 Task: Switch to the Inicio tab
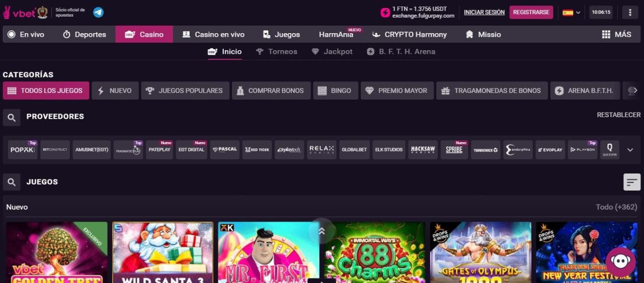225,52
